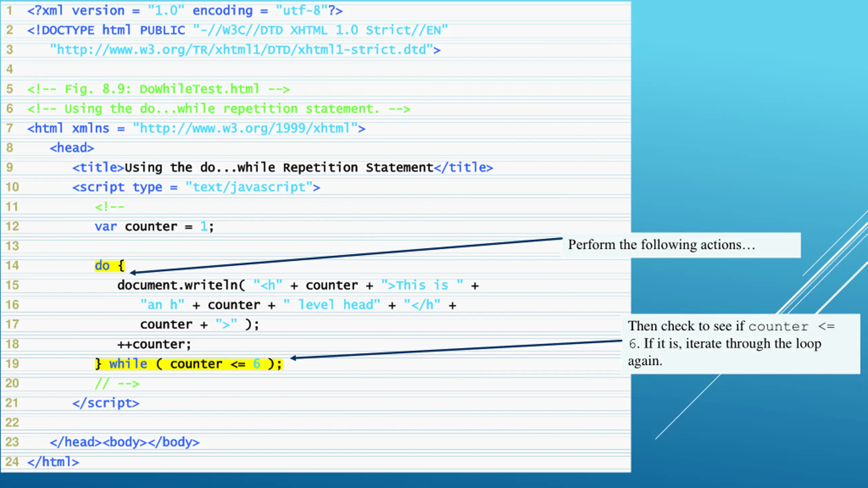Click the 'var counter = 1;' statement

(154, 226)
